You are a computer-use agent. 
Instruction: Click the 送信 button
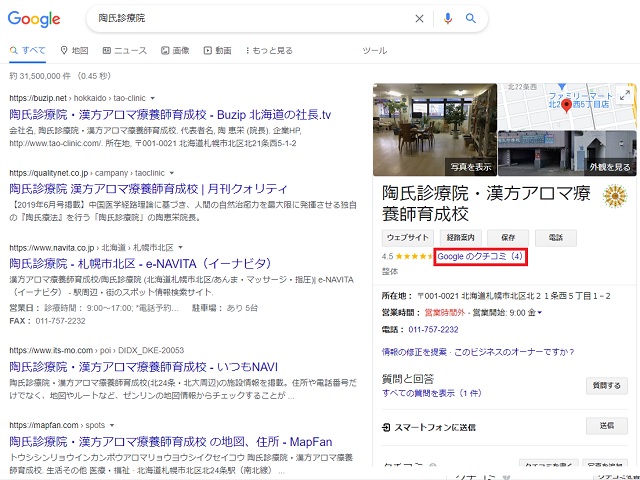607,426
